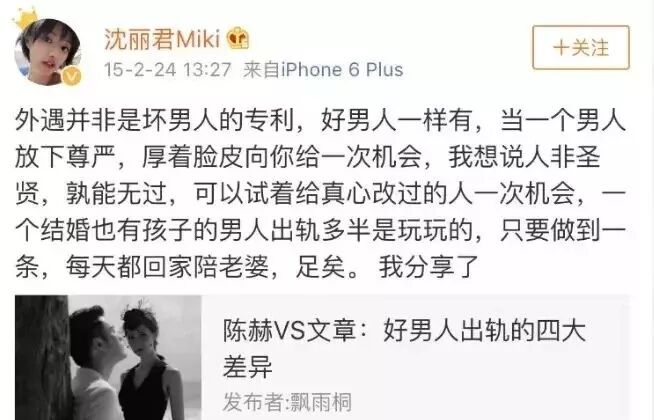
Task: Tap the gold crown membership badge beside username
Action: tap(238, 38)
